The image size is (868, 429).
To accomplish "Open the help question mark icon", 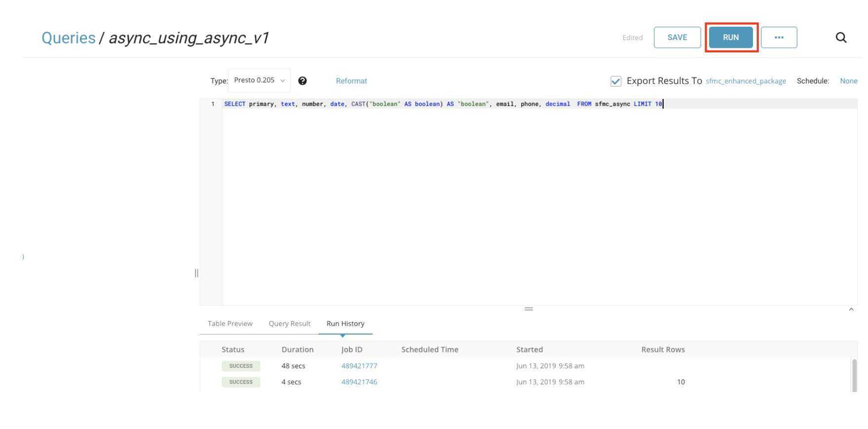I will 303,81.
